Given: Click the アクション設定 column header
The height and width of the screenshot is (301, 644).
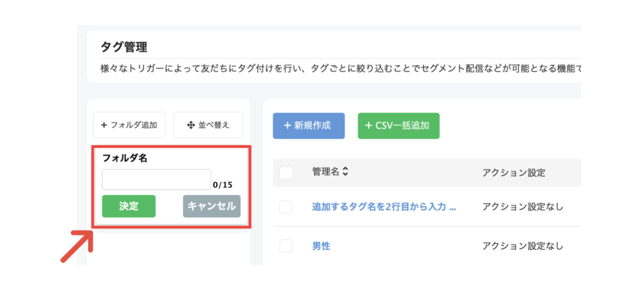Looking at the screenshot, I should (514, 173).
